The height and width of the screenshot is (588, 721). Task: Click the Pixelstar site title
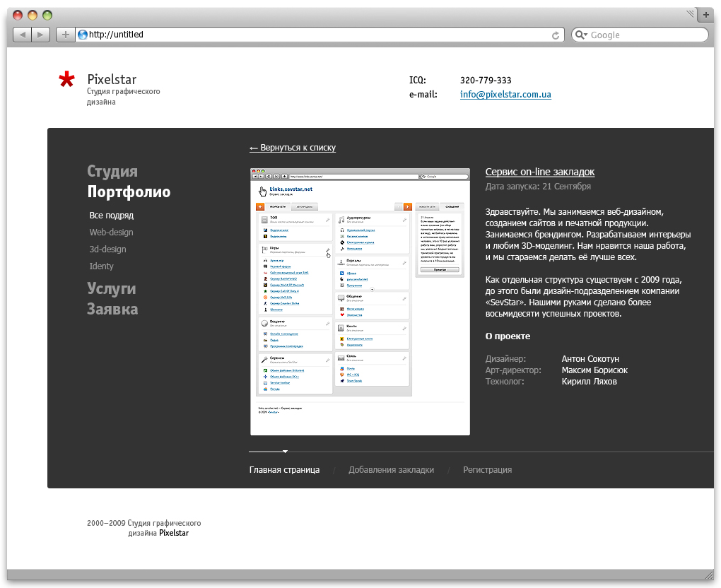pyautogui.click(x=112, y=79)
